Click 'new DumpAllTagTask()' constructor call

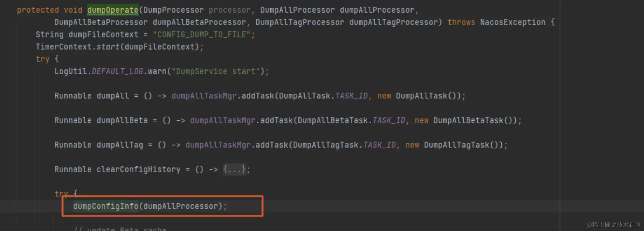coord(454,145)
